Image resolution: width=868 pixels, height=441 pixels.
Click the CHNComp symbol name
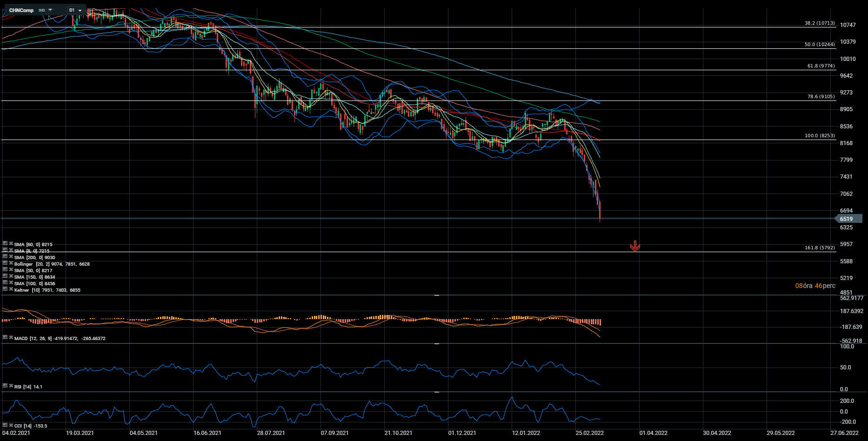pos(21,10)
